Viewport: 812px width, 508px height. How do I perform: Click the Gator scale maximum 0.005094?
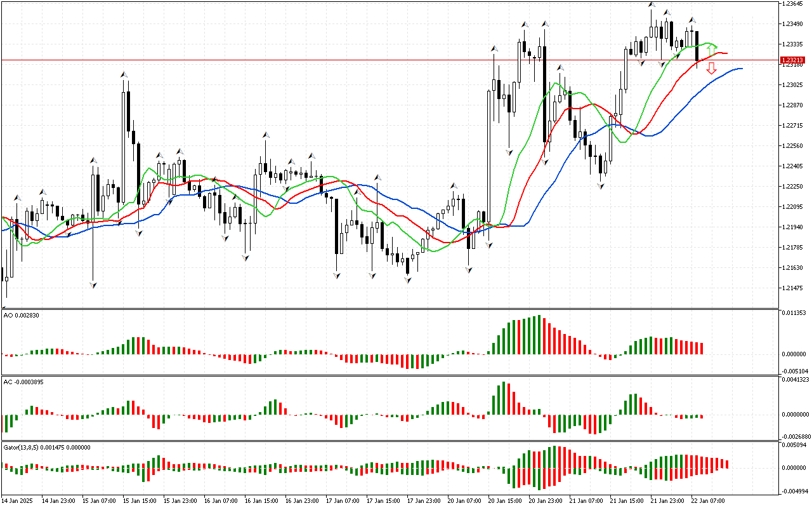pyautogui.click(x=795, y=445)
